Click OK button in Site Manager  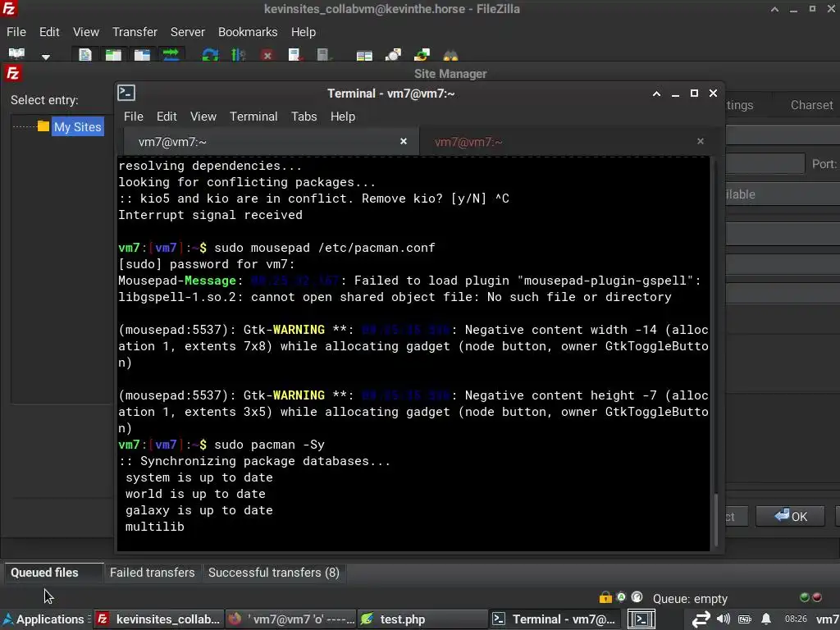click(x=791, y=517)
